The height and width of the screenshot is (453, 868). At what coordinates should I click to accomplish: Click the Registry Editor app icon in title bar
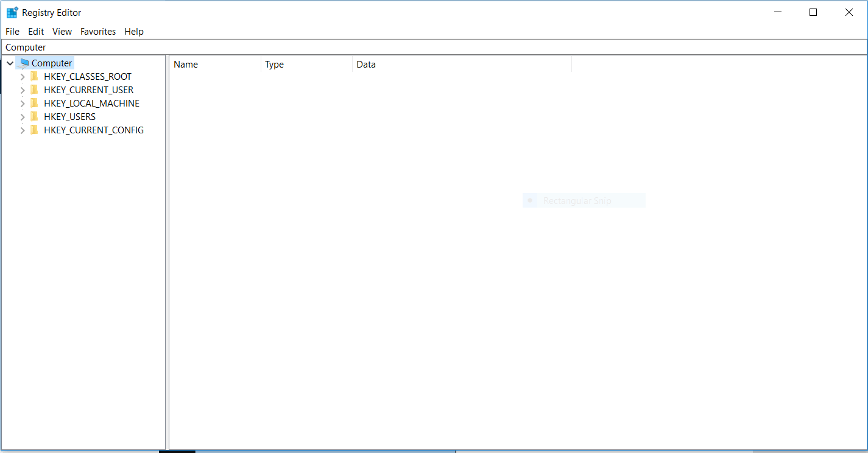click(x=12, y=12)
